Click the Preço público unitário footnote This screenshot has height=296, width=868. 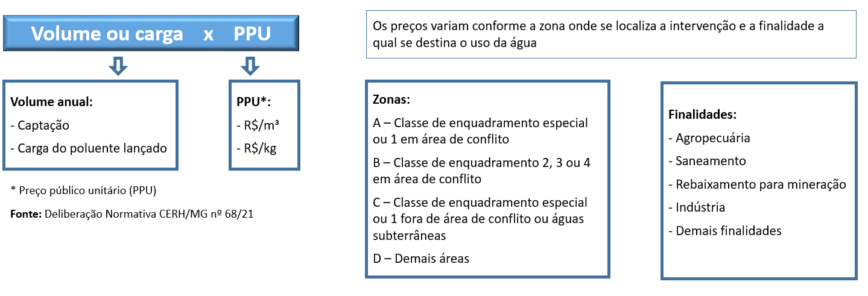[83, 191]
